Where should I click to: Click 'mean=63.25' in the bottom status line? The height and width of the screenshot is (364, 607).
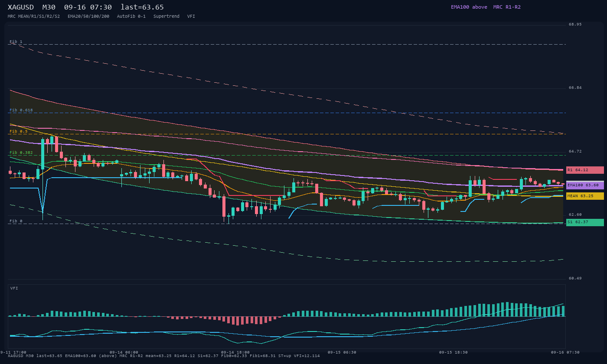click(159, 356)
